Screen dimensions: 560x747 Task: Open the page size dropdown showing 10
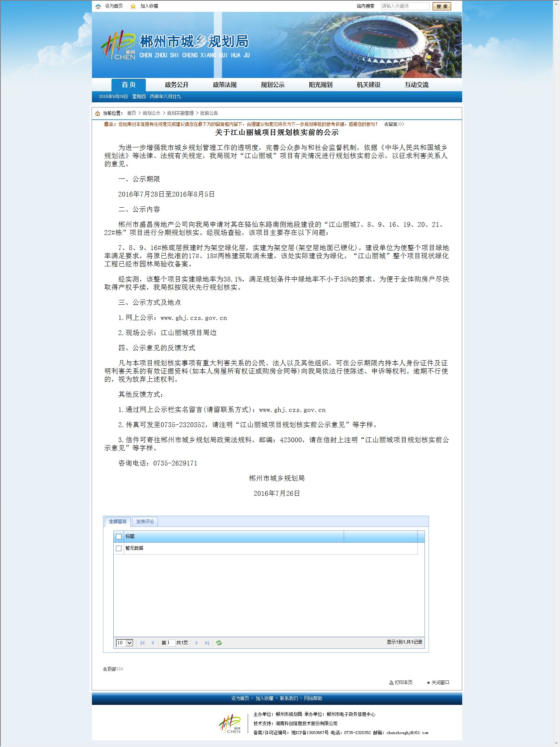tap(124, 643)
